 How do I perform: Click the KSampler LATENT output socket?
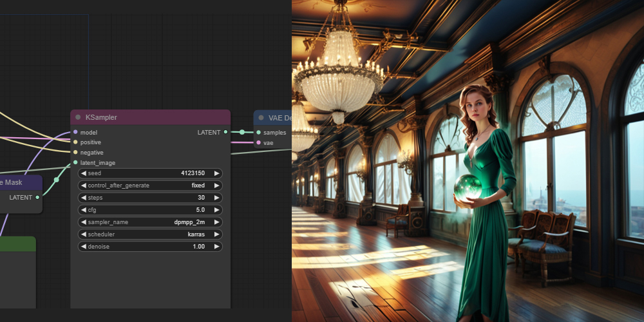click(x=225, y=132)
